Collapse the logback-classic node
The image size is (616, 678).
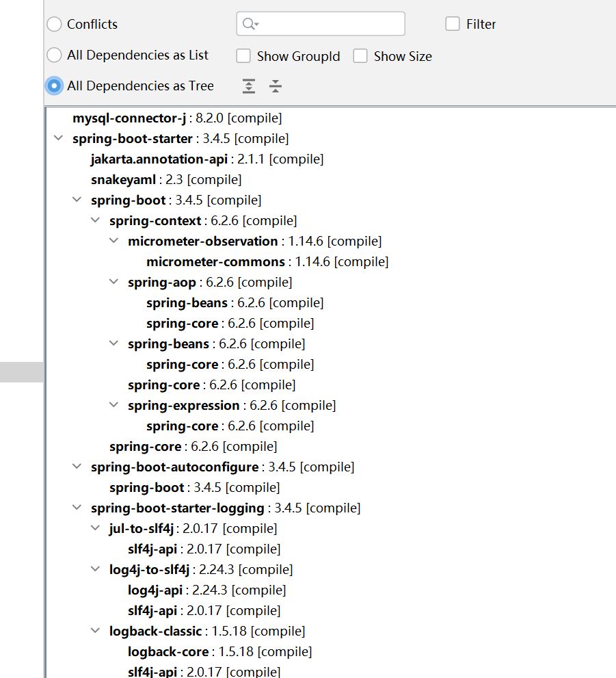coord(96,631)
